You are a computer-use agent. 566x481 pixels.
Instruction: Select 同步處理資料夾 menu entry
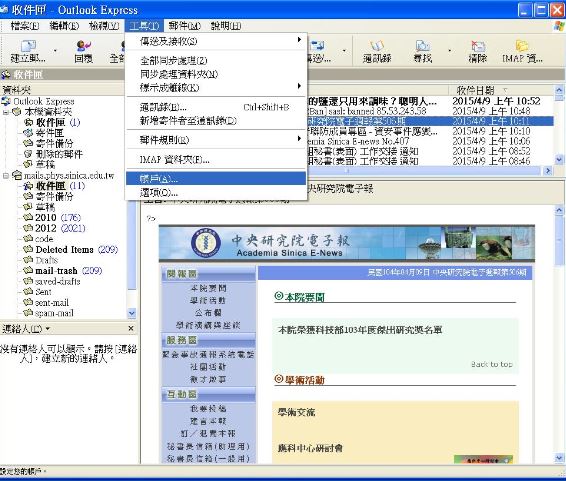pos(216,74)
